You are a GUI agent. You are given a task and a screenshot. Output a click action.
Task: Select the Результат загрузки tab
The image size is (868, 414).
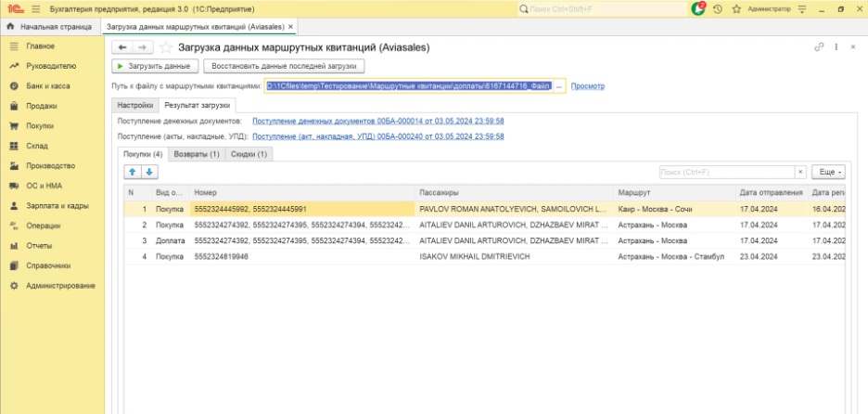[x=198, y=105]
